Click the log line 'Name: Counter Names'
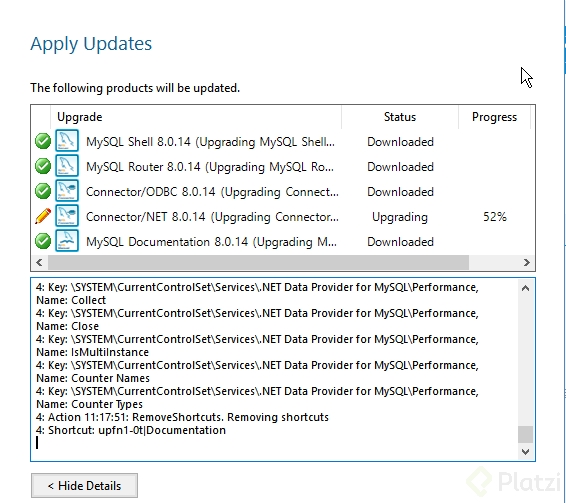This screenshot has width=566, height=503. pos(93,378)
